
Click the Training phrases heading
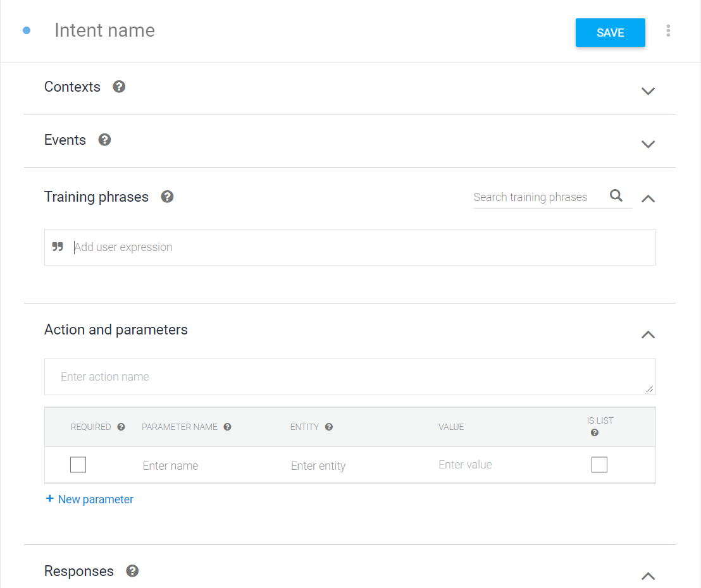point(96,197)
